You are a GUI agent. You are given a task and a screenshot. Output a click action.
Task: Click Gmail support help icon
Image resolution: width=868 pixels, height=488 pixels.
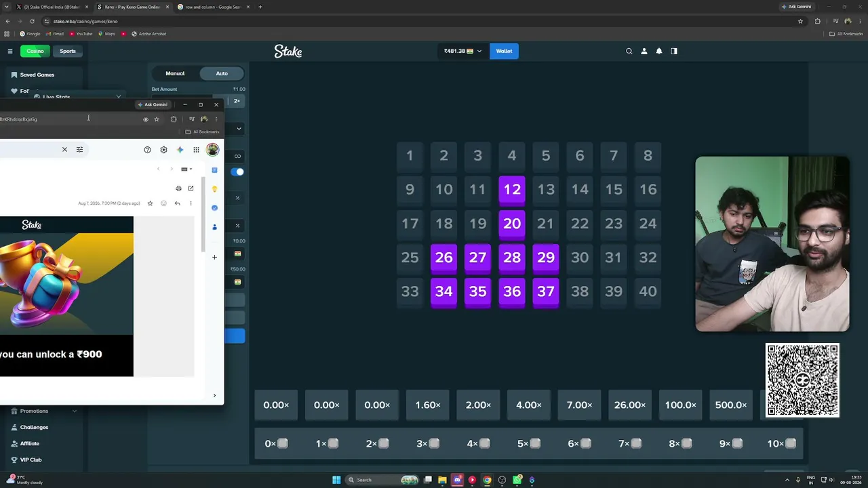pyautogui.click(x=147, y=150)
